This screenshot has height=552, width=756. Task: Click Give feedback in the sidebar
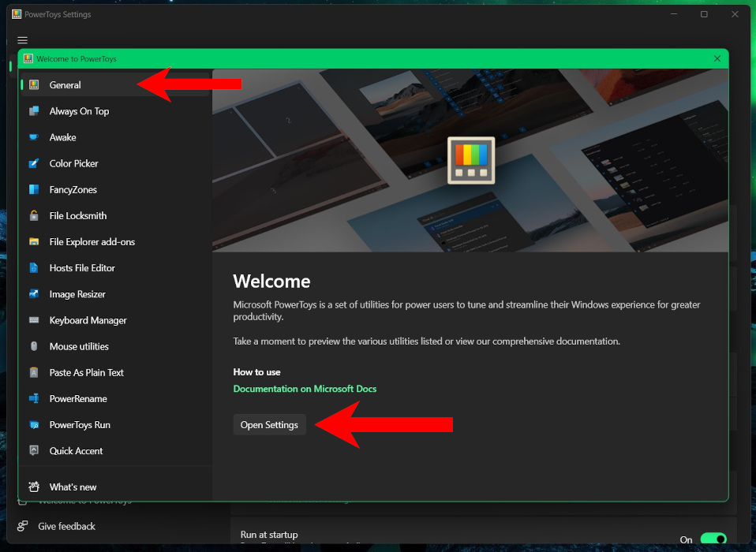tap(66, 526)
